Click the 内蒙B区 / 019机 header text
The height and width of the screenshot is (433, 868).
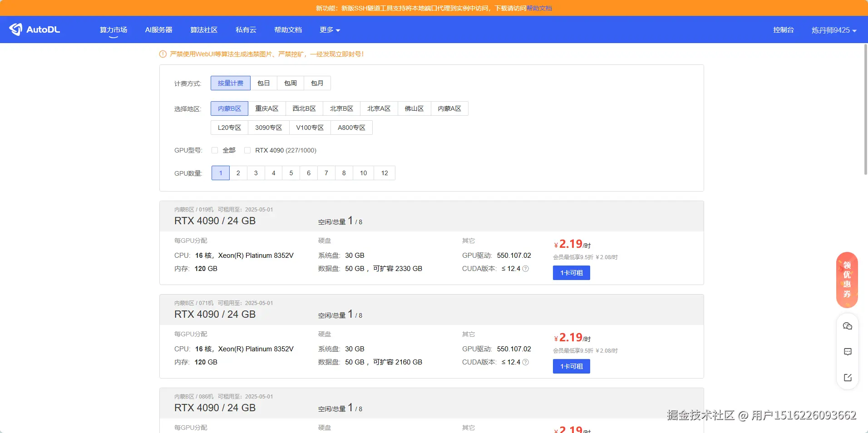click(194, 210)
